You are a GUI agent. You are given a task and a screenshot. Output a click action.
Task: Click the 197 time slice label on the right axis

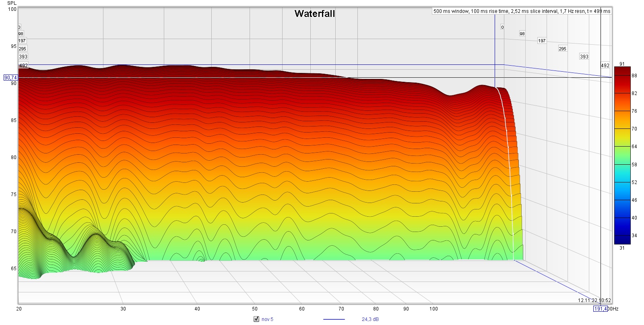[542, 41]
